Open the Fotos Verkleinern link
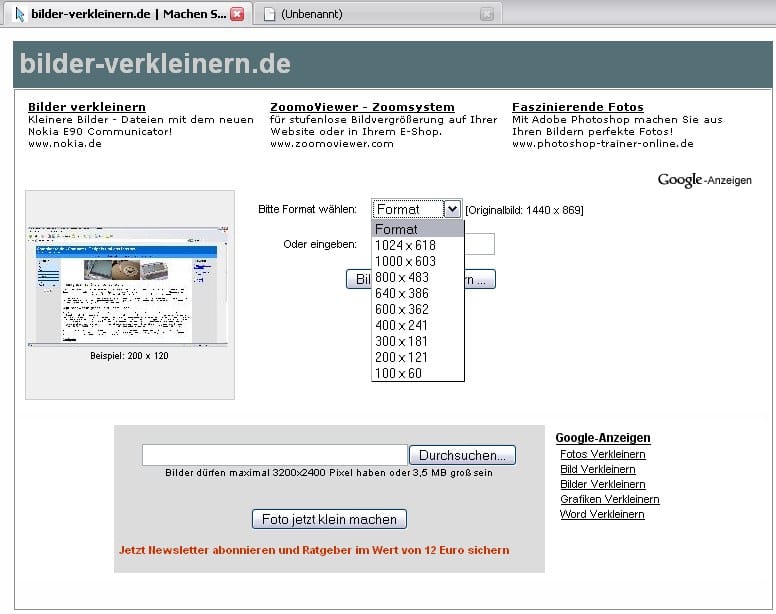Image resolution: width=776 pixels, height=614 pixels. click(603, 454)
